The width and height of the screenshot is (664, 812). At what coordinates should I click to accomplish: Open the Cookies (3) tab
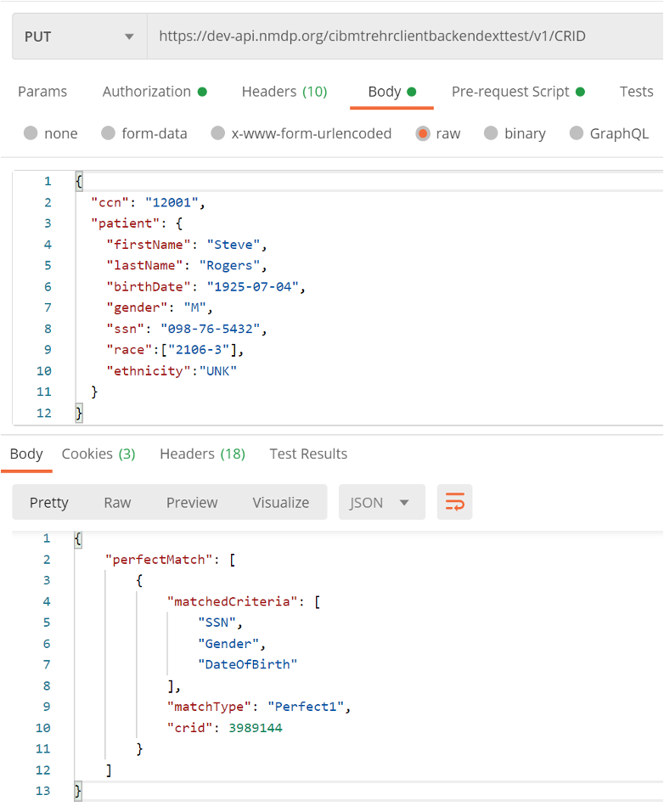[98, 454]
